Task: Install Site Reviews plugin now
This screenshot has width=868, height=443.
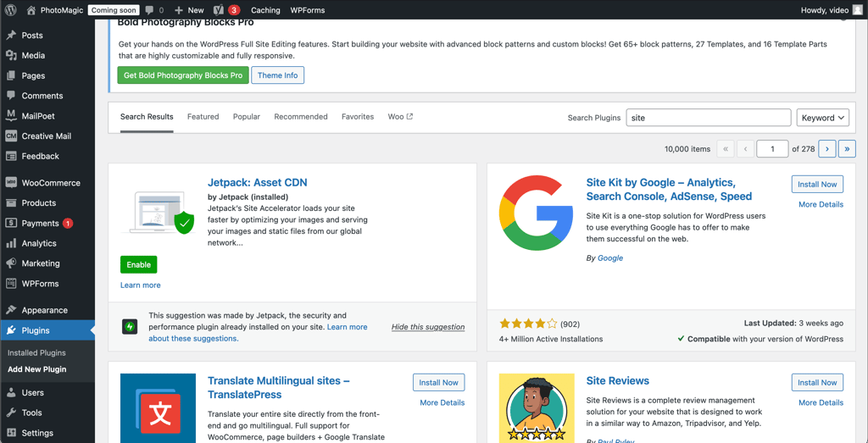Action: coord(817,382)
